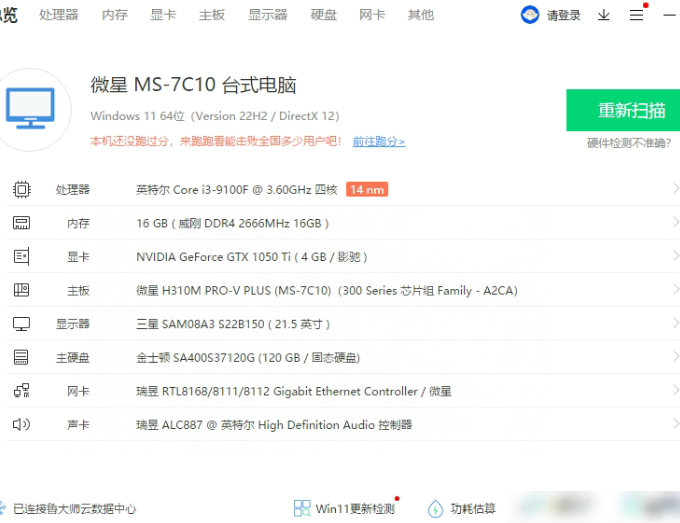The width and height of the screenshot is (680, 523).
Task: Click the 功耗估算 lightning drop icon
Action: [x=435, y=509]
